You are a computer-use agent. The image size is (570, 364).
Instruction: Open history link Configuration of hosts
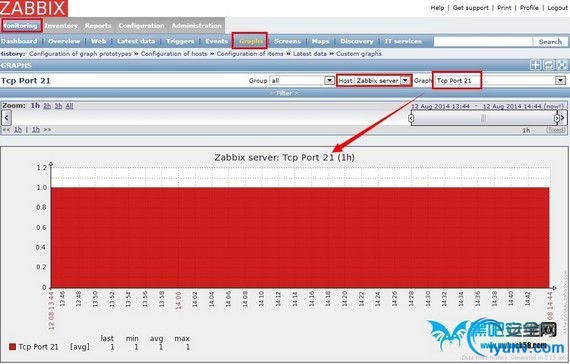[x=174, y=54]
